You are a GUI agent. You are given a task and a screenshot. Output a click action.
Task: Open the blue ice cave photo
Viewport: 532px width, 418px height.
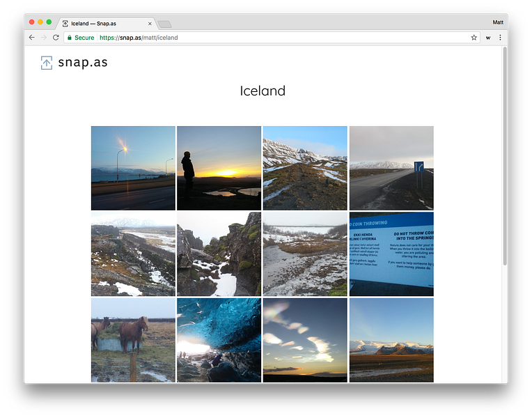tap(219, 340)
